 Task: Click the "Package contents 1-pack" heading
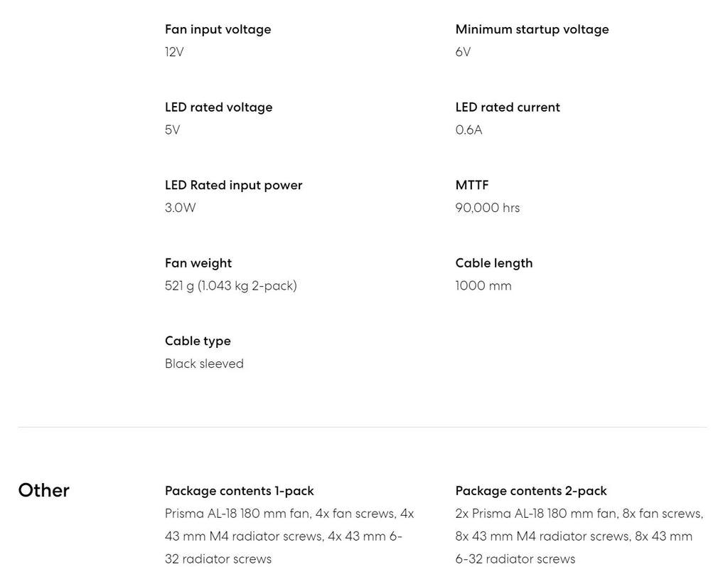(240, 491)
